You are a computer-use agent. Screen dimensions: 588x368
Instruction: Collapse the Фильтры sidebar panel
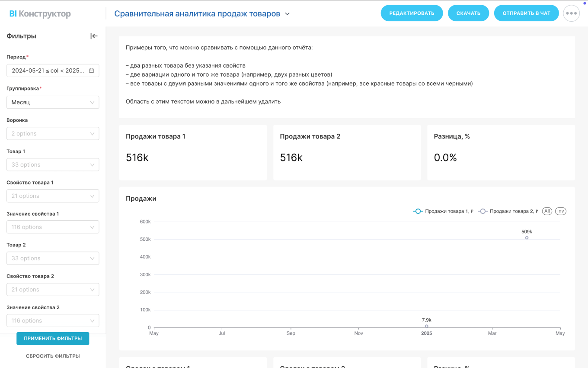[x=94, y=36]
